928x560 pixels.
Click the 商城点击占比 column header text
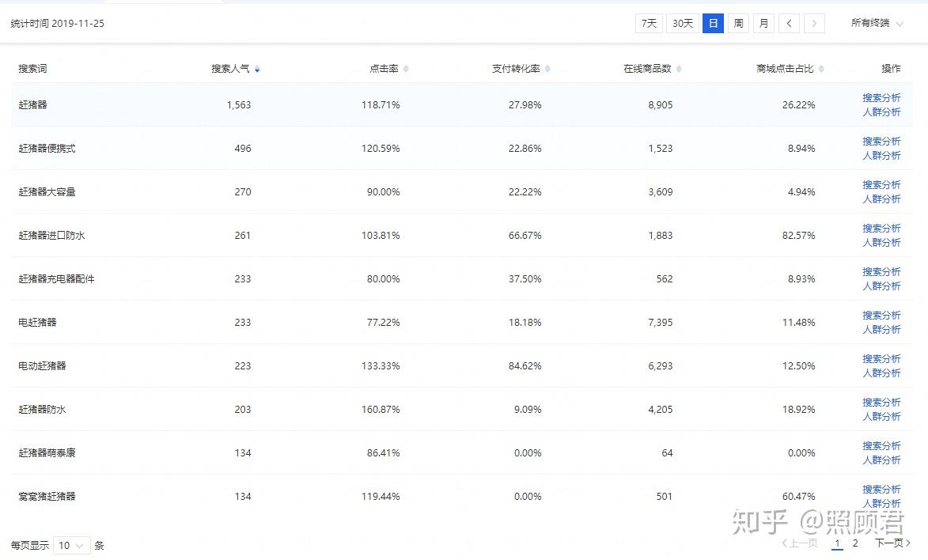click(785, 69)
